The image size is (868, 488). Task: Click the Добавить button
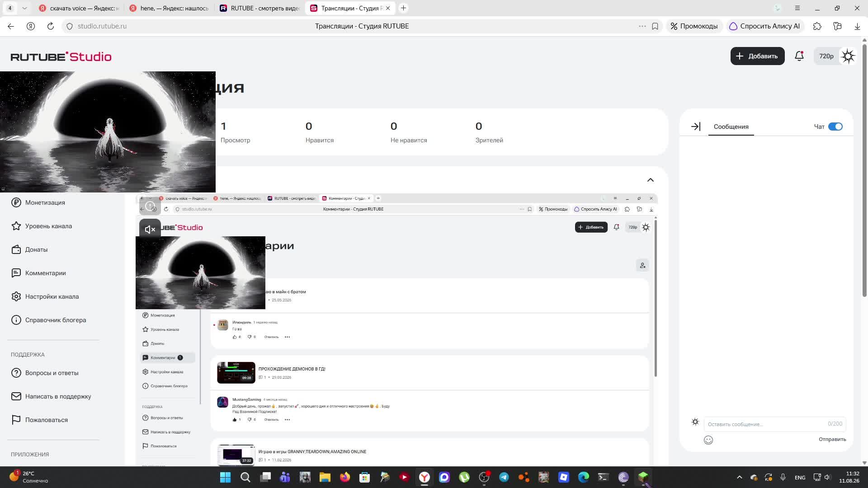(758, 56)
